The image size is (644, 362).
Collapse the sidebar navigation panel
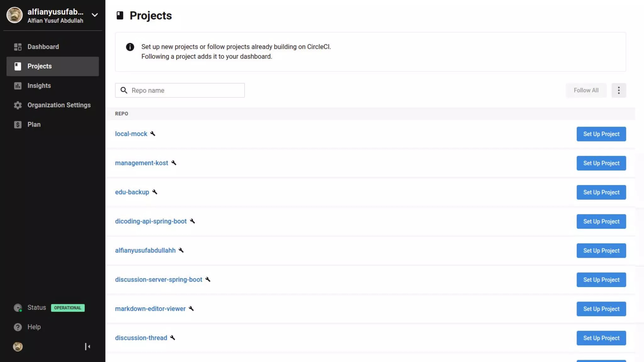coord(87,347)
